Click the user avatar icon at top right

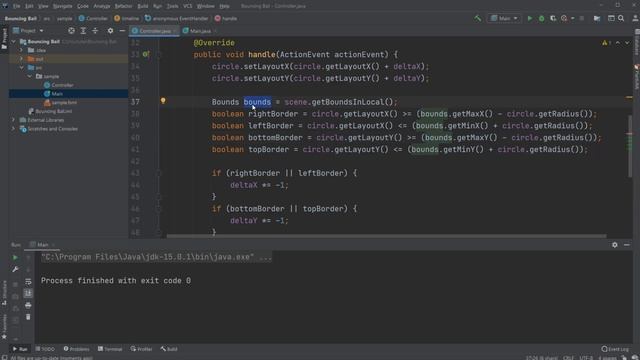pos(635,18)
